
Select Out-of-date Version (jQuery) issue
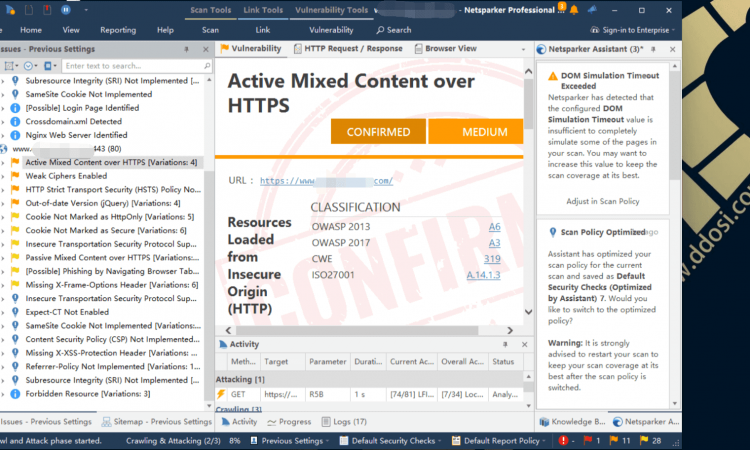(103, 203)
